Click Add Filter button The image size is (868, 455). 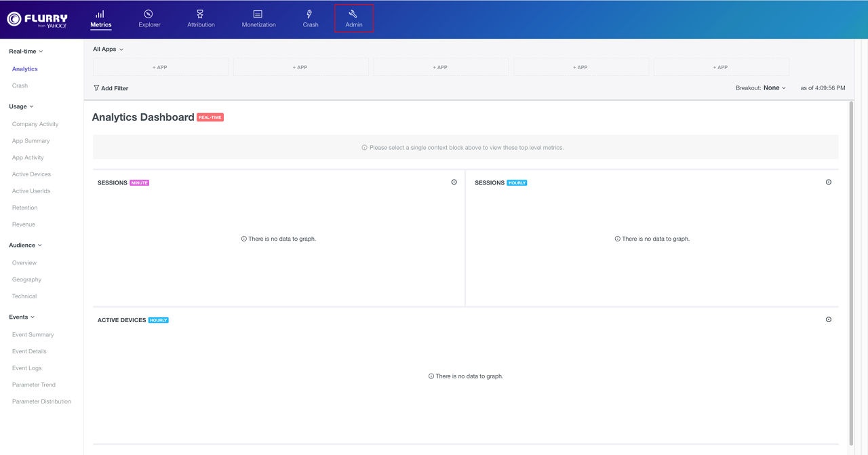(111, 88)
